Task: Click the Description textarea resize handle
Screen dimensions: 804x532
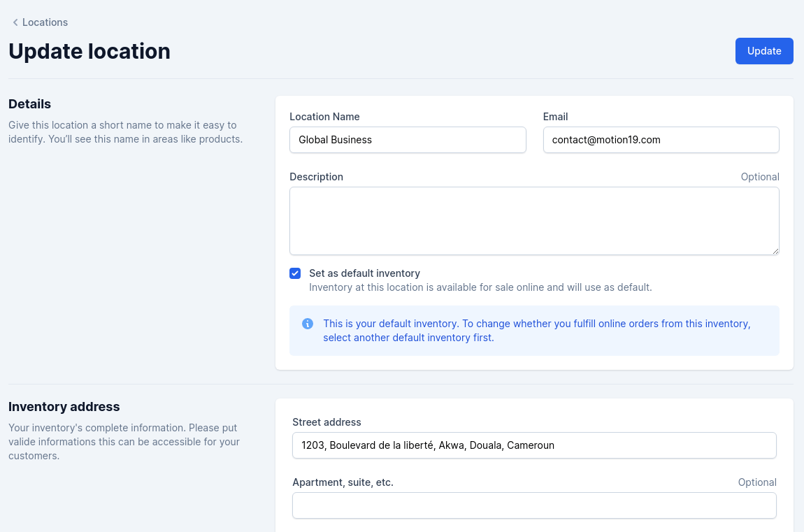Action: (x=775, y=251)
